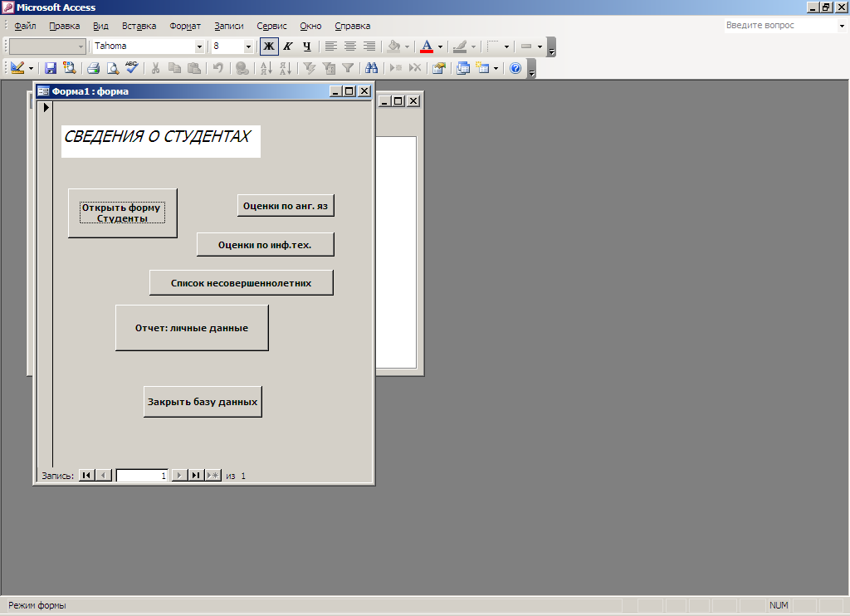Image resolution: width=850 pixels, height=616 pixels.
Task: Click Закрыть базу данных button
Action: 203,402
